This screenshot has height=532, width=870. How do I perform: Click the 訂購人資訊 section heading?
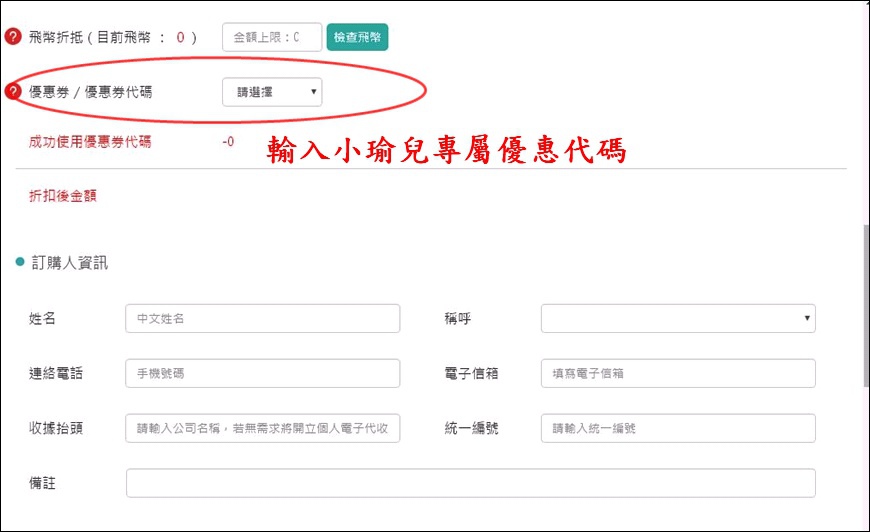point(69,262)
